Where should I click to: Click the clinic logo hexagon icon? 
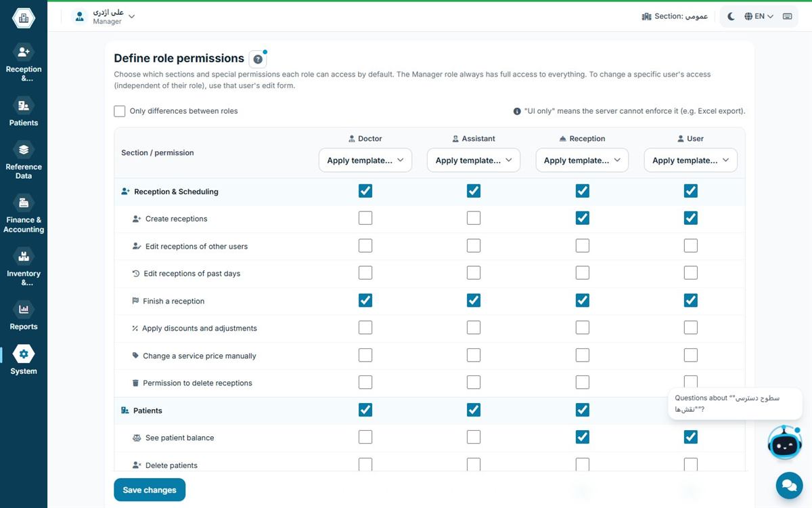pyautogui.click(x=24, y=18)
